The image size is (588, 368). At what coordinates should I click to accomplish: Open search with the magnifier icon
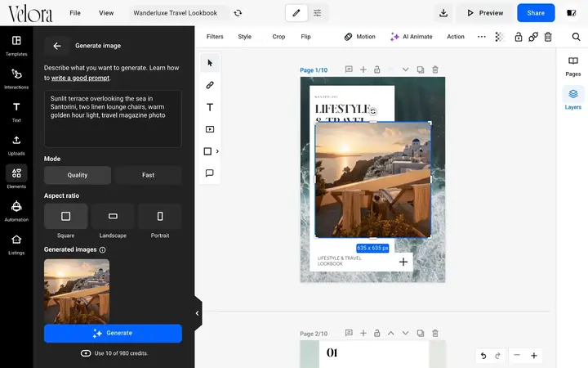pos(576,37)
